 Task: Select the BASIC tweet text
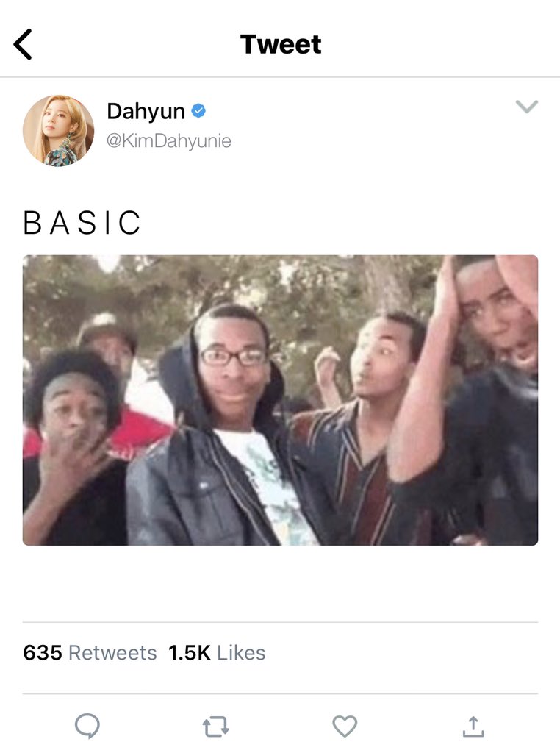pos(82,223)
